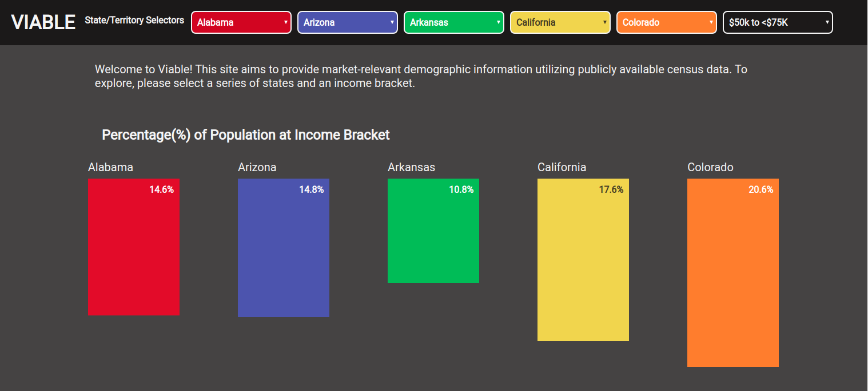Open the red Alabama state dropdown
The height and width of the screenshot is (391, 868).
pos(241,22)
